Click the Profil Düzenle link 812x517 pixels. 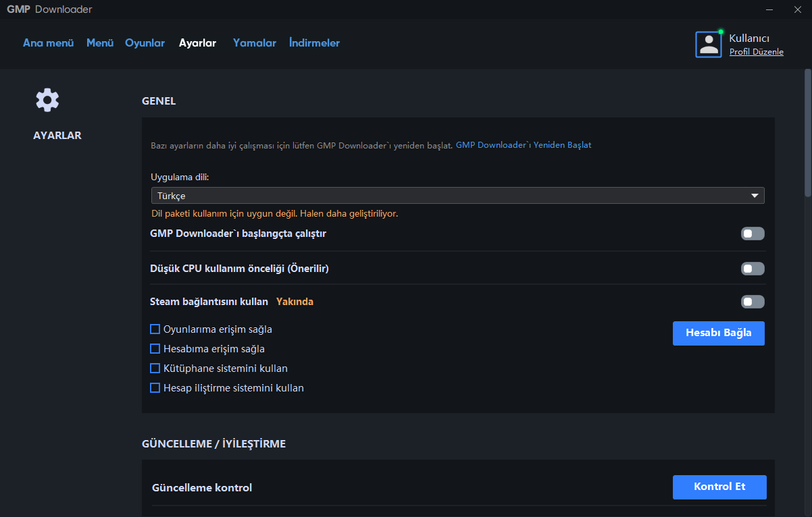(x=756, y=52)
